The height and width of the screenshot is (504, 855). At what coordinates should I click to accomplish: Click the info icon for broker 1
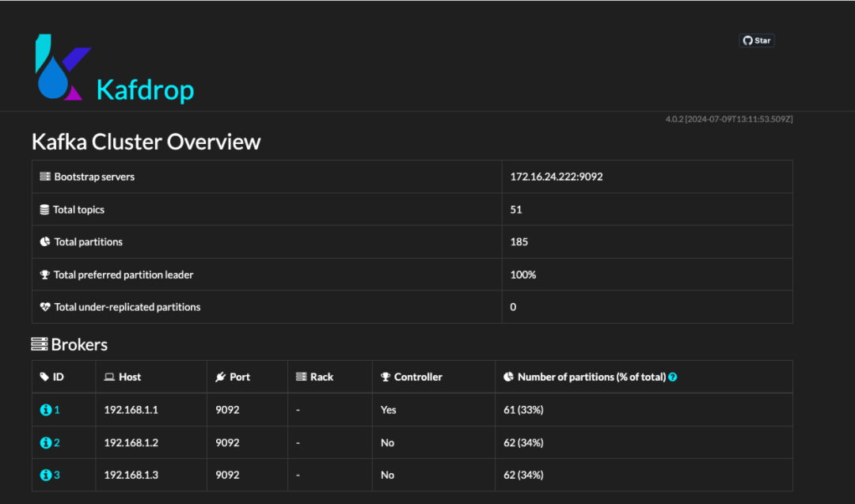(46, 410)
